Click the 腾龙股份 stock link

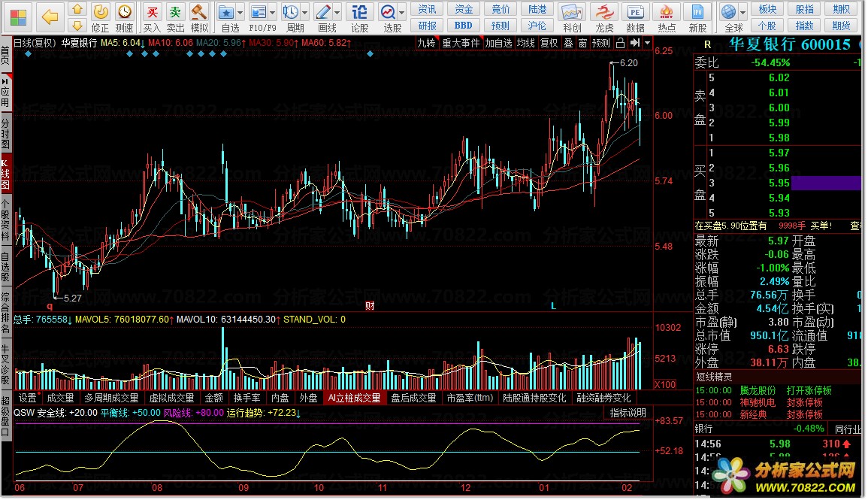point(758,390)
